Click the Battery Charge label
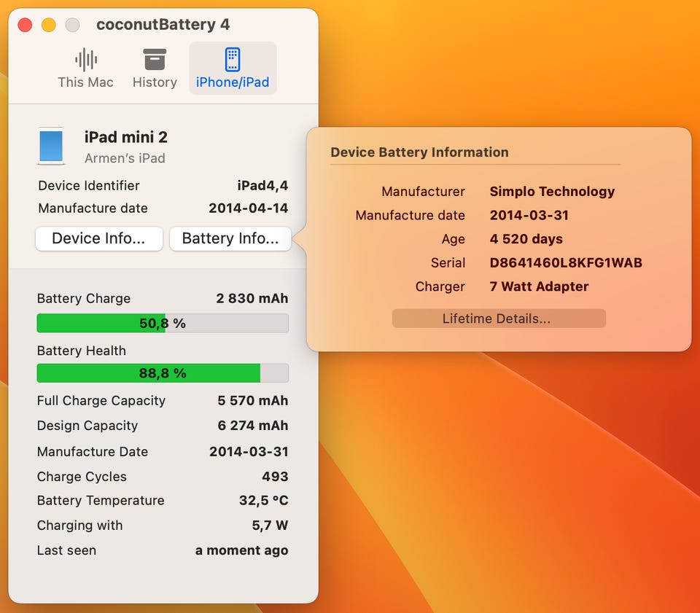The image size is (700, 613). [83, 298]
